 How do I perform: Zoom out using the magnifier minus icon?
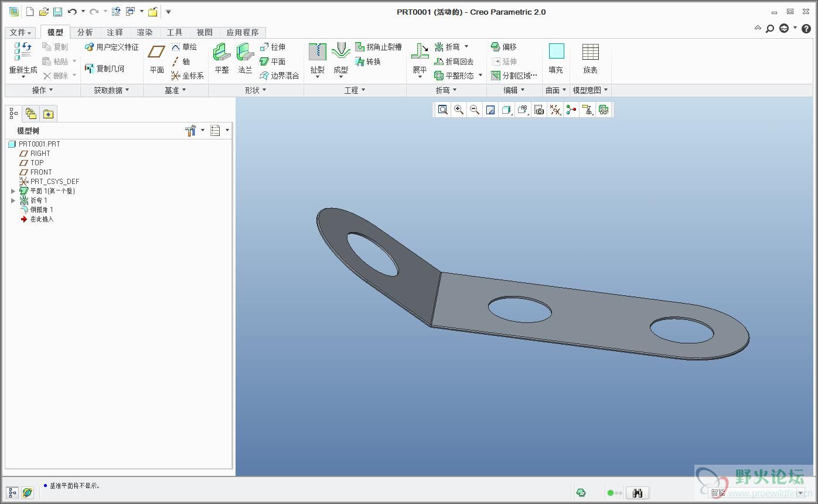[475, 110]
